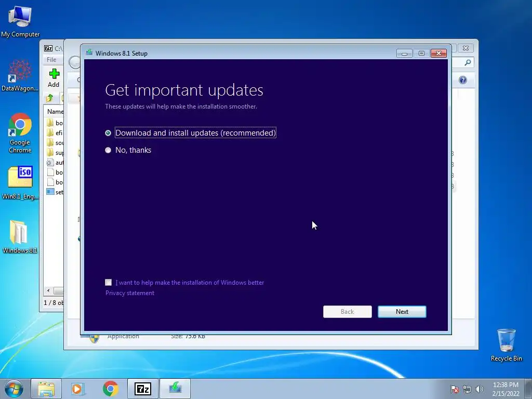Close the Windows 8.1 Setup window
532x399 pixels.
tap(438, 54)
